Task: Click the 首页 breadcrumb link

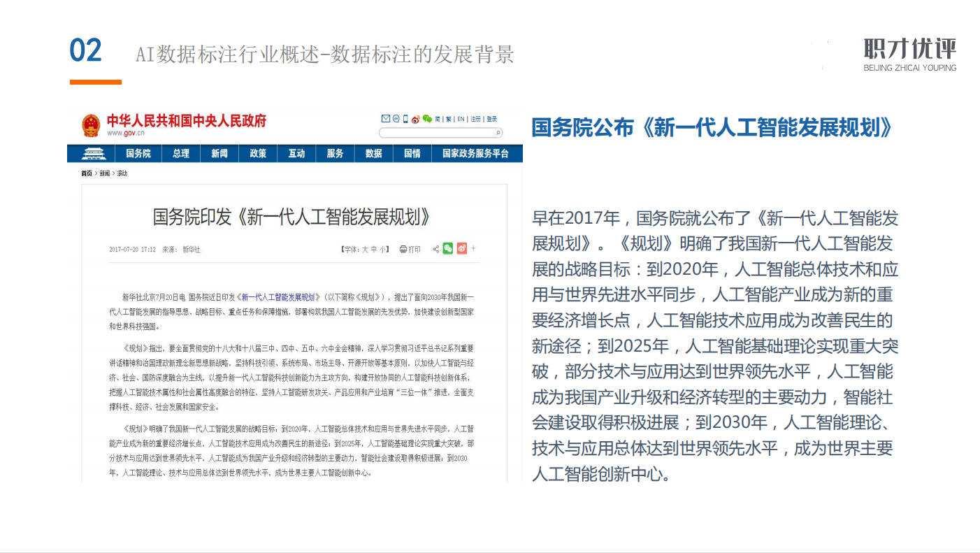Action: (87, 173)
